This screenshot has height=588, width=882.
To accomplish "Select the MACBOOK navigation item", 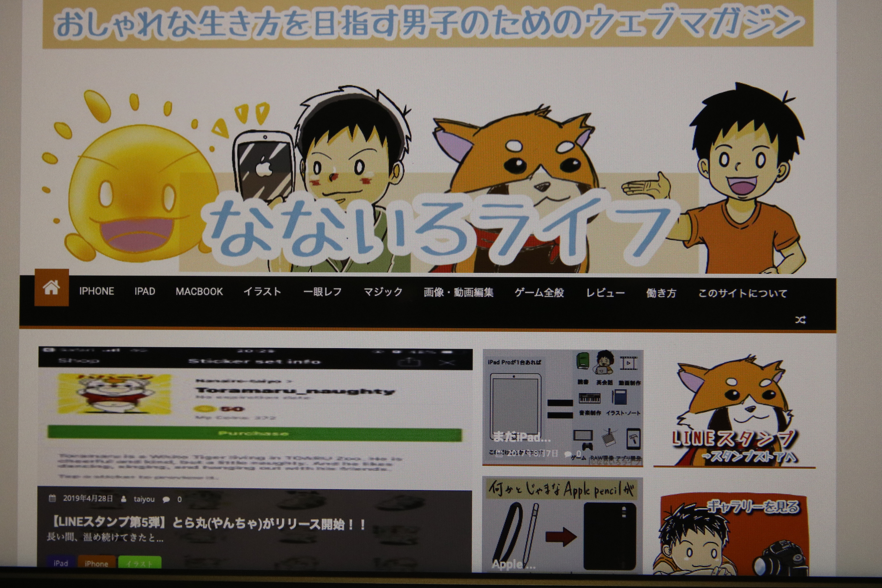I will (199, 292).
